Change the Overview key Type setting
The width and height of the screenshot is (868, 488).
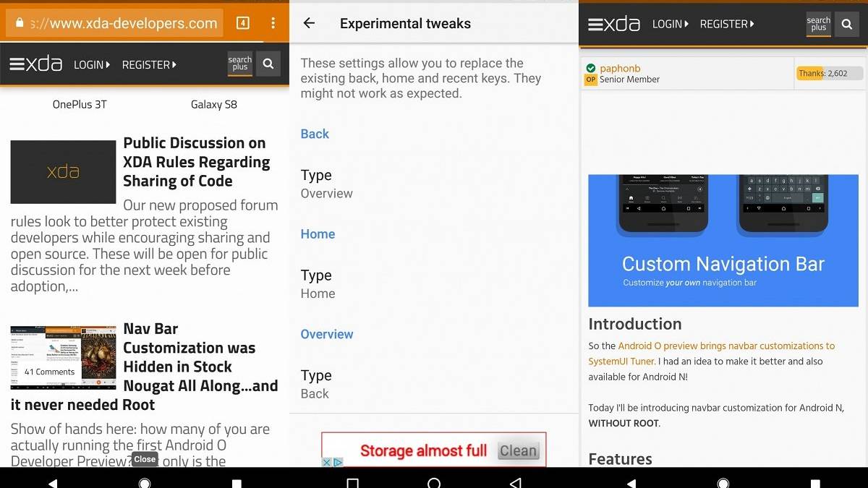pos(434,384)
